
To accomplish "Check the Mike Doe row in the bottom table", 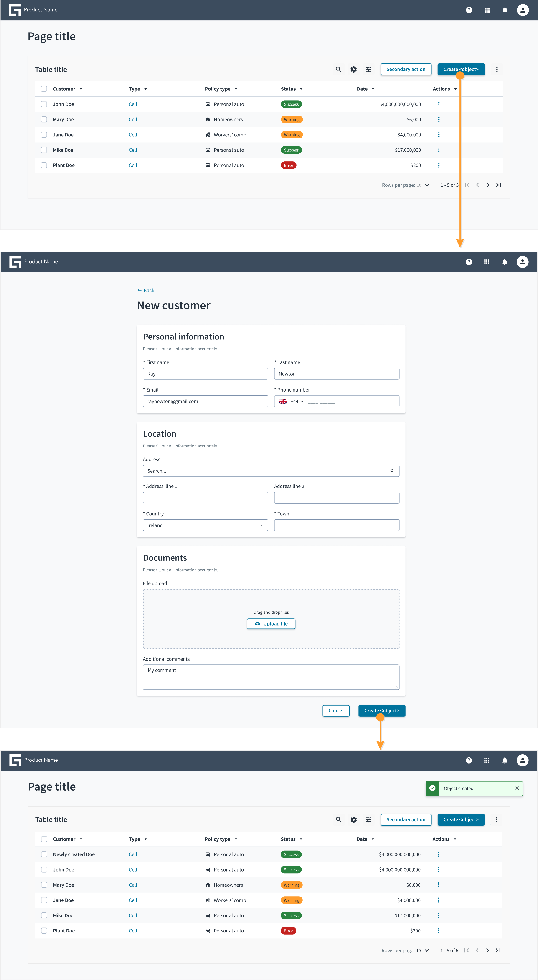I will click(44, 915).
